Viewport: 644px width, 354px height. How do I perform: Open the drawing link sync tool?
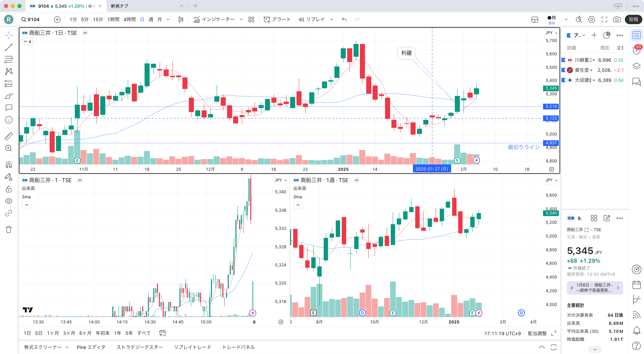(x=9, y=213)
